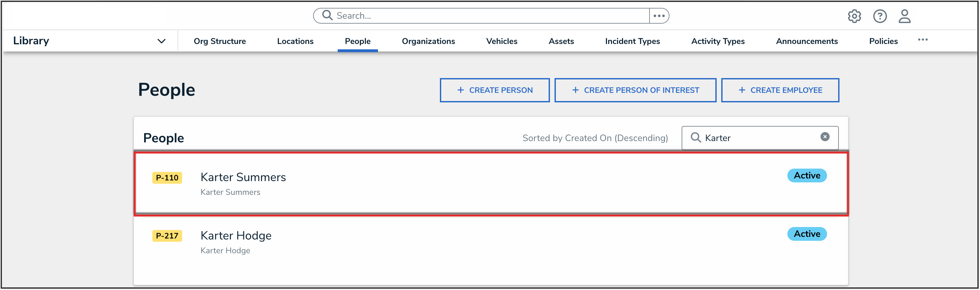The width and height of the screenshot is (980, 290).
Task: Click Create Person of Interest button
Action: click(x=635, y=90)
